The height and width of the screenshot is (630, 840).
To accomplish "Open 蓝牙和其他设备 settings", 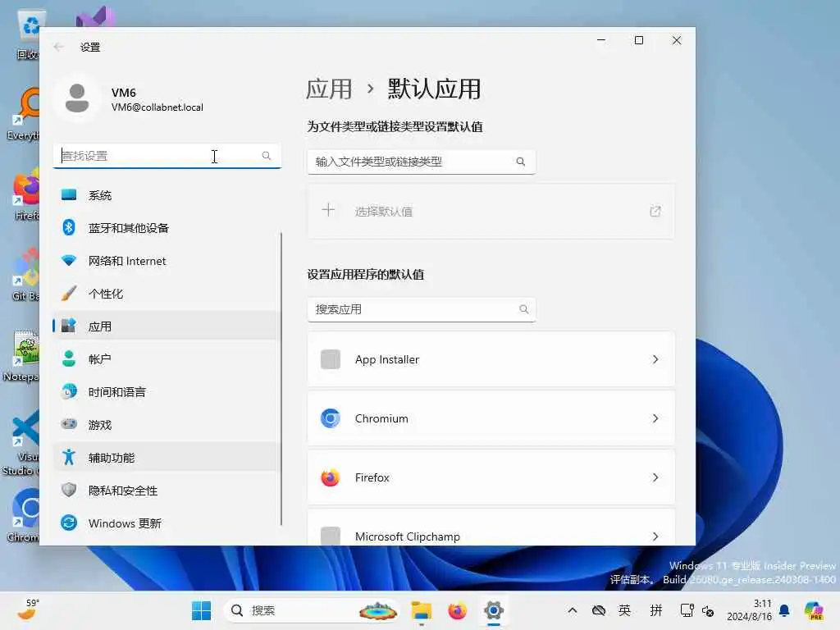I will tap(166, 228).
